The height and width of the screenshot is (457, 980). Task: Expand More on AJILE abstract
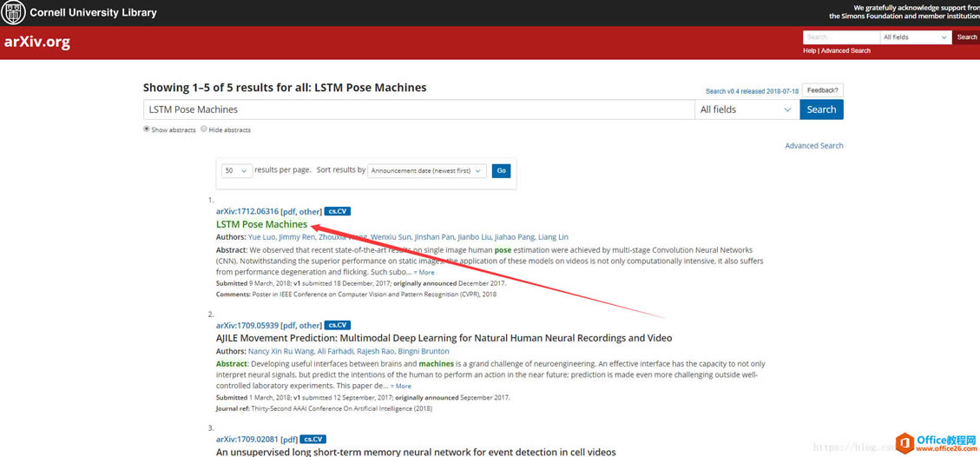(401, 387)
